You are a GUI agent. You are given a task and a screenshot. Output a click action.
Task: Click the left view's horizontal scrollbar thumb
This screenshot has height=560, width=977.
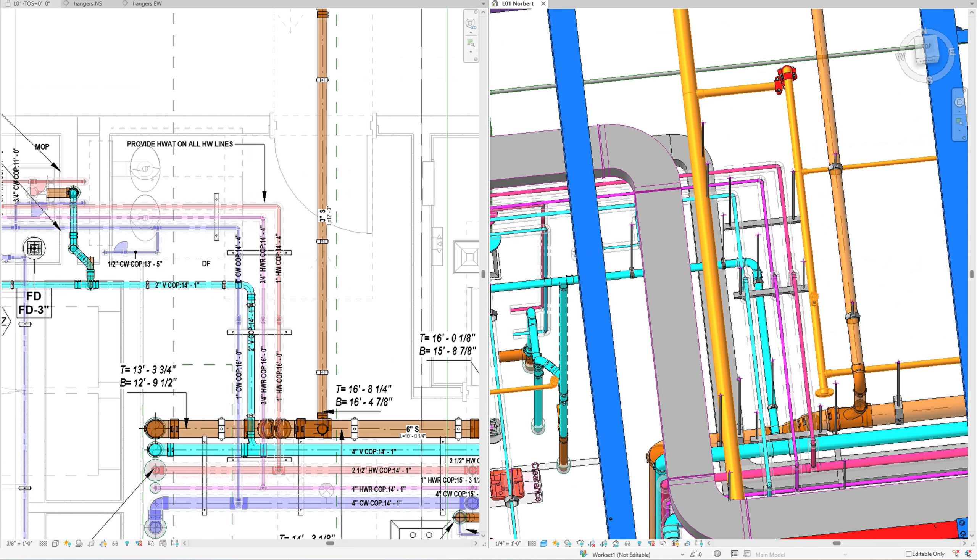point(330,543)
